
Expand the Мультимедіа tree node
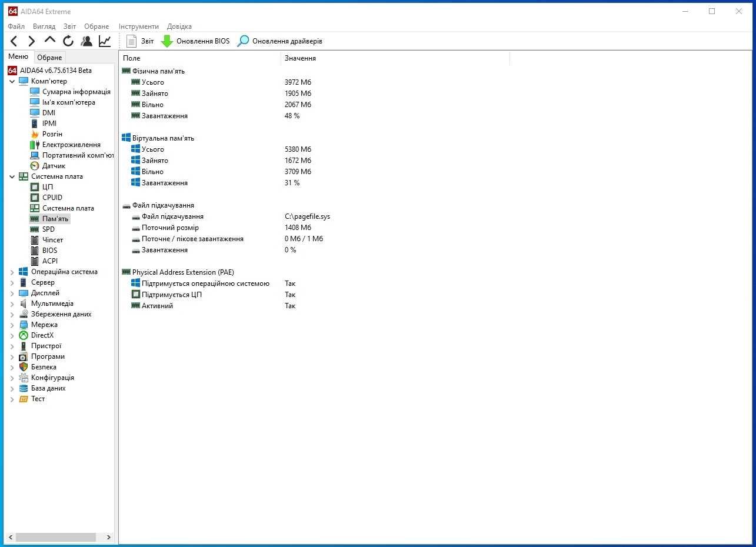pos(12,303)
